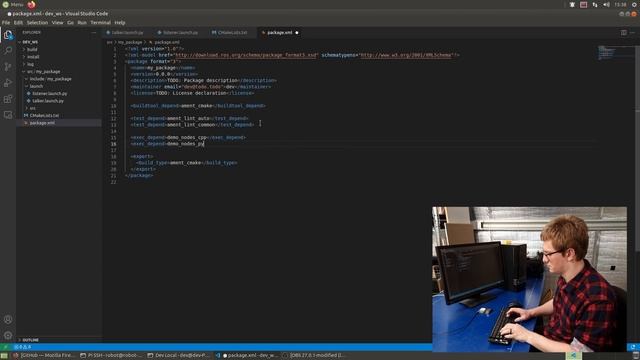Expand the OUTLINE section
The width and height of the screenshot is (640, 360).
coord(31,340)
